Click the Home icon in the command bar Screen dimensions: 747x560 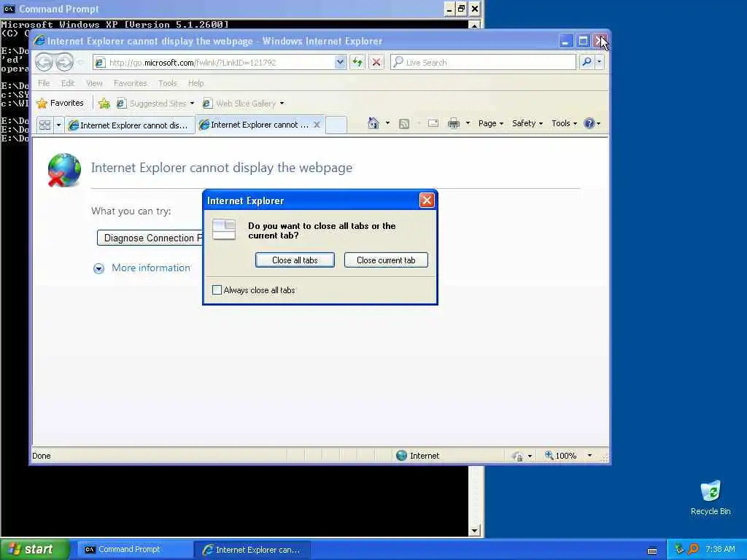pyautogui.click(x=373, y=123)
